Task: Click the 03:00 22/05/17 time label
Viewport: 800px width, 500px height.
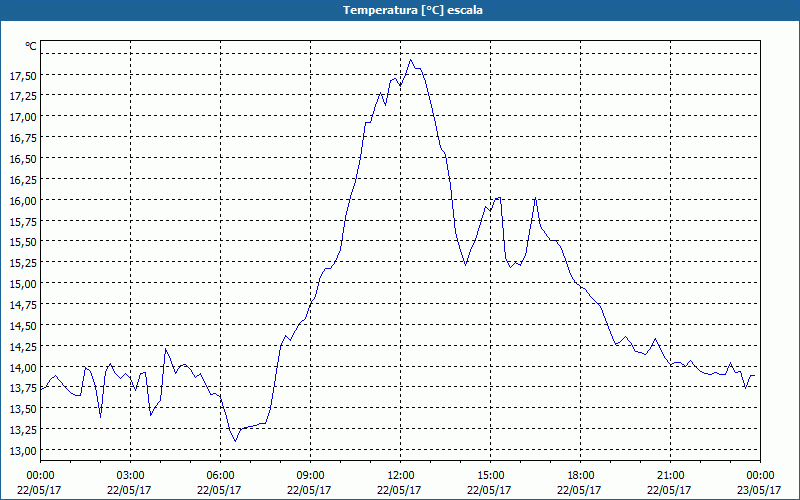Action: coord(130,483)
